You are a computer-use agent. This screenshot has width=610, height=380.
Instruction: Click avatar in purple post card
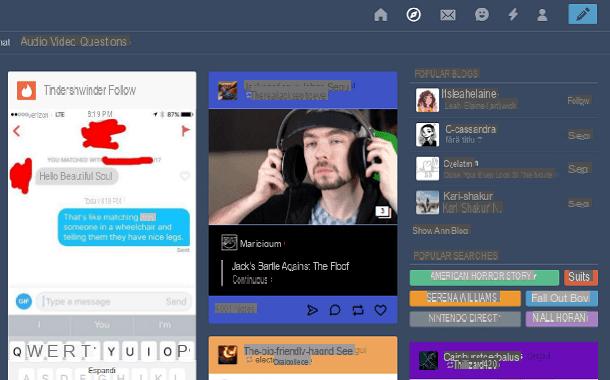click(428, 360)
